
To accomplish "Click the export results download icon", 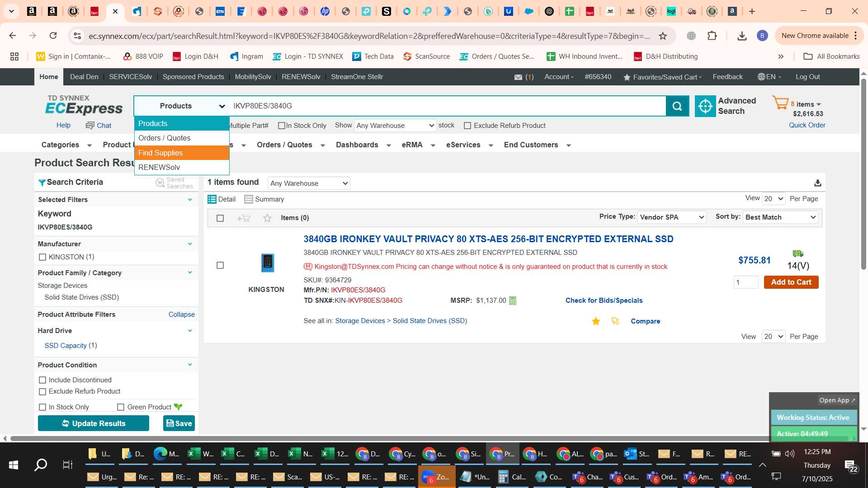I will click(817, 183).
